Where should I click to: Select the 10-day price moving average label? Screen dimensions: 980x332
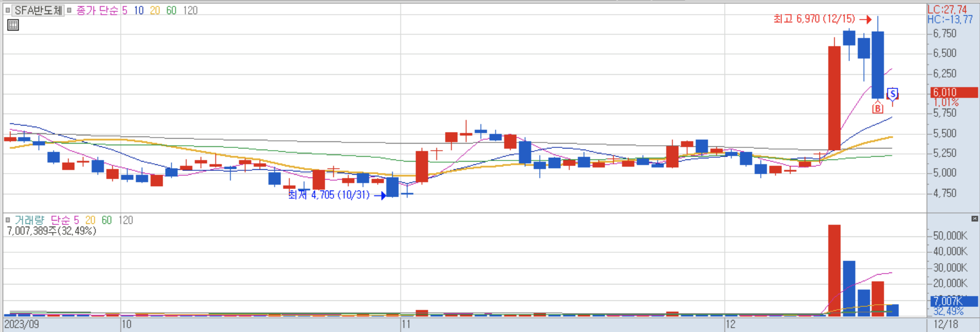point(139,10)
